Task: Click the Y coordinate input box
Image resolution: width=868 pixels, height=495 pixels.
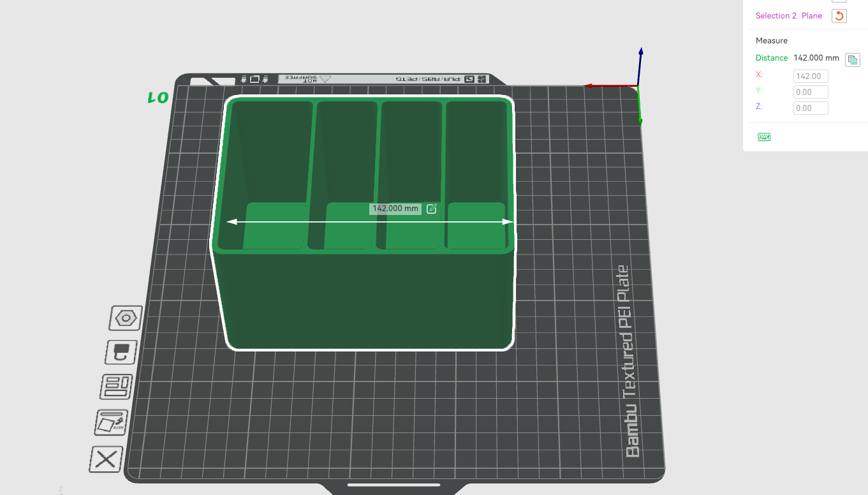Action: (x=810, y=92)
